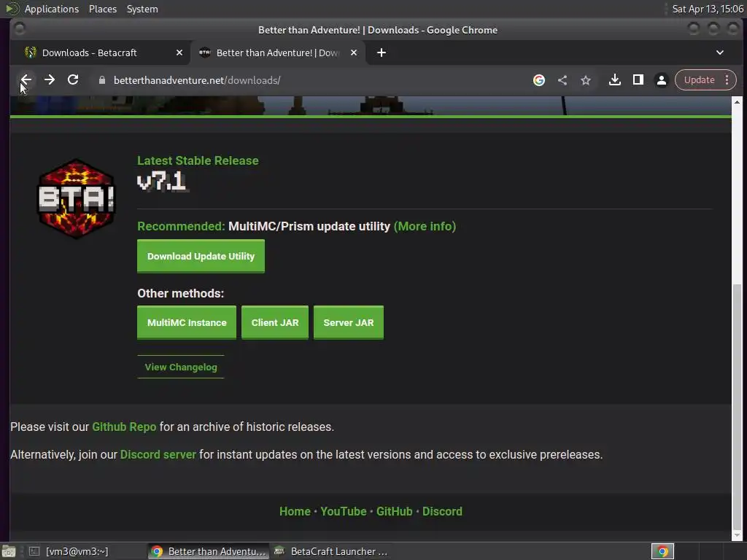Click the clock showing Sat Apr 13
The height and width of the screenshot is (560, 747).
coord(708,9)
